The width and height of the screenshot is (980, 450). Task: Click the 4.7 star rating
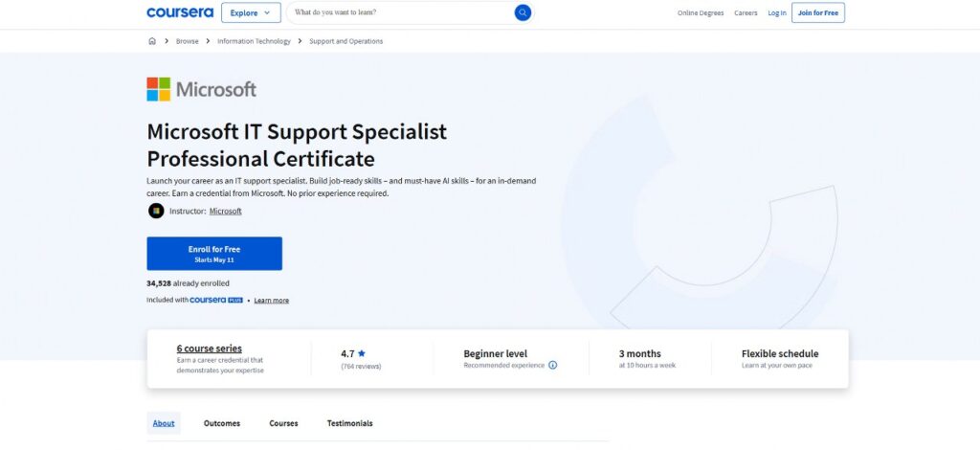[x=353, y=353]
